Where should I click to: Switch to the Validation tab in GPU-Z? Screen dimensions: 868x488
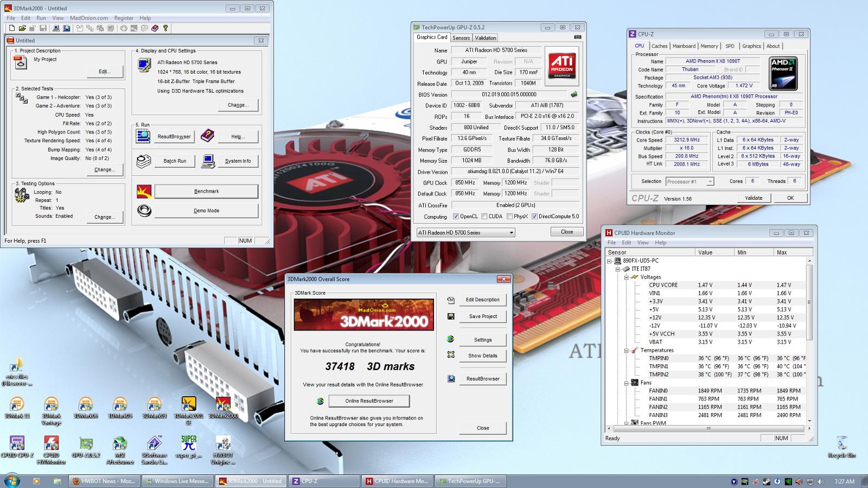coord(486,37)
